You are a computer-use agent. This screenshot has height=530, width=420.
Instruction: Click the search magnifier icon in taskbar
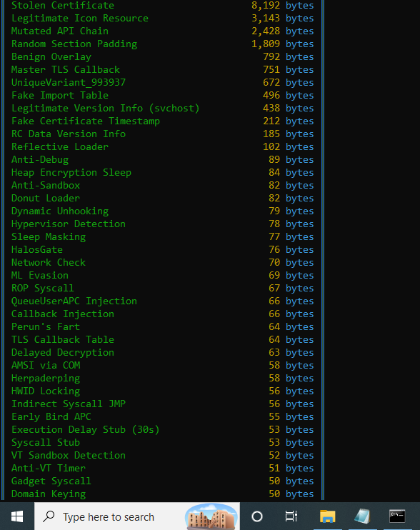(x=49, y=516)
